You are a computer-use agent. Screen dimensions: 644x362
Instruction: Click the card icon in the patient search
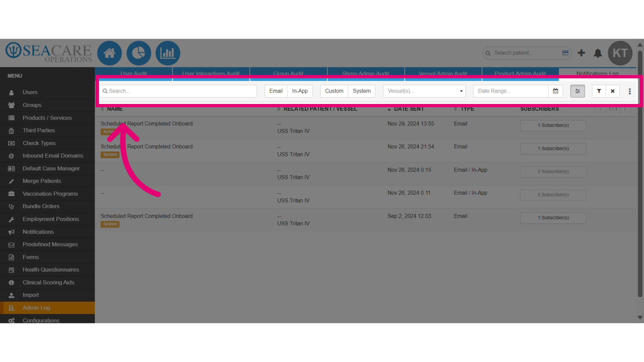coord(565,53)
